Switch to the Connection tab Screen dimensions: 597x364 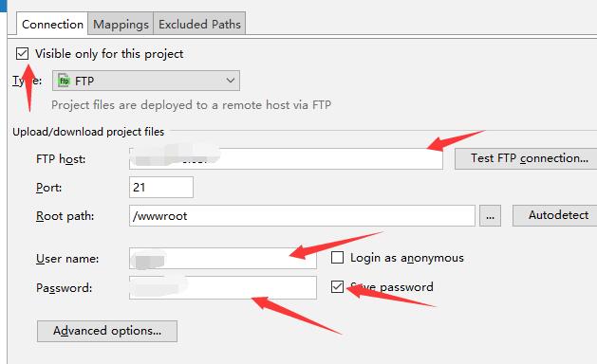pyautogui.click(x=52, y=24)
